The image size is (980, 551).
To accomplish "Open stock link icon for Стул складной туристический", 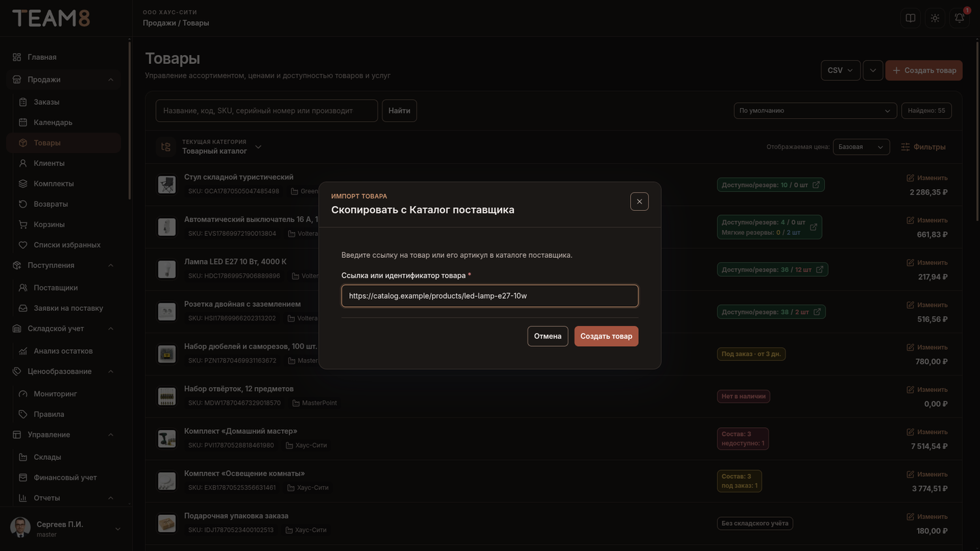I will [817, 184].
